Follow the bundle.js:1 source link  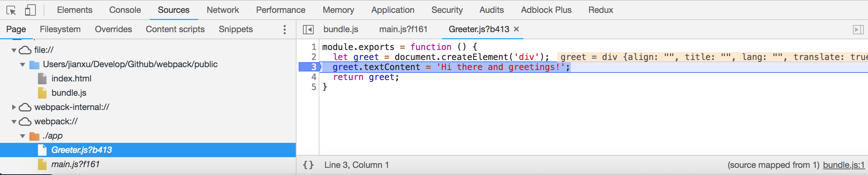(x=844, y=165)
